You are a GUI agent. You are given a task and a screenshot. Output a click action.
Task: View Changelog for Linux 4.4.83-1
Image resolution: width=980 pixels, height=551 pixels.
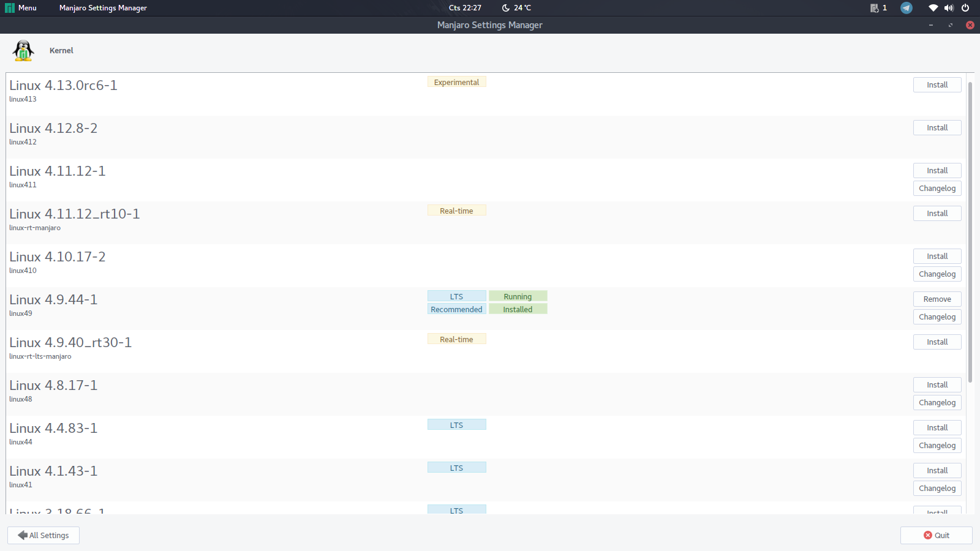click(937, 446)
